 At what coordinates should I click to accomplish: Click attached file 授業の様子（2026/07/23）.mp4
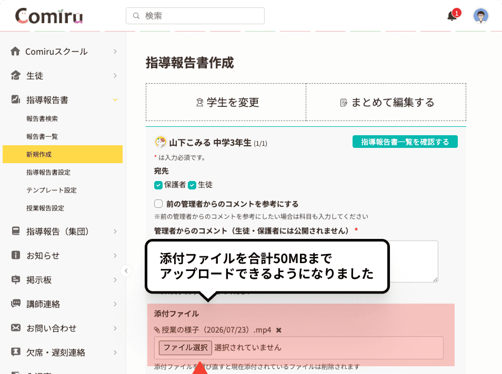[x=216, y=330]
